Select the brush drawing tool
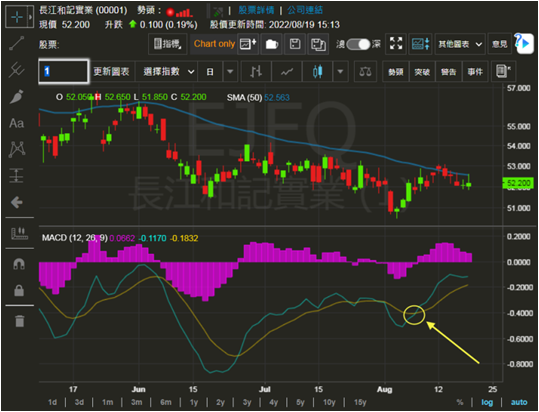 [x=17, y=97]
